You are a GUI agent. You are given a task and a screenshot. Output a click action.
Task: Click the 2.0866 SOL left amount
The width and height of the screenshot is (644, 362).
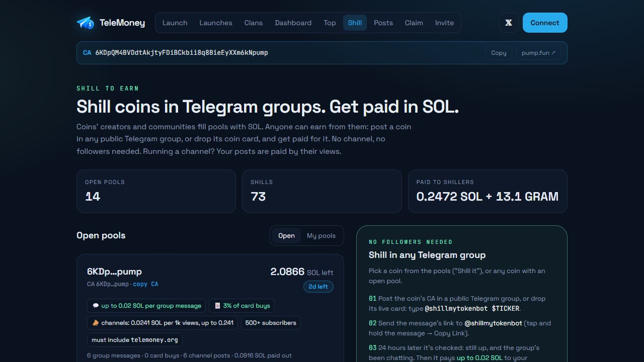tap(302, 272)
